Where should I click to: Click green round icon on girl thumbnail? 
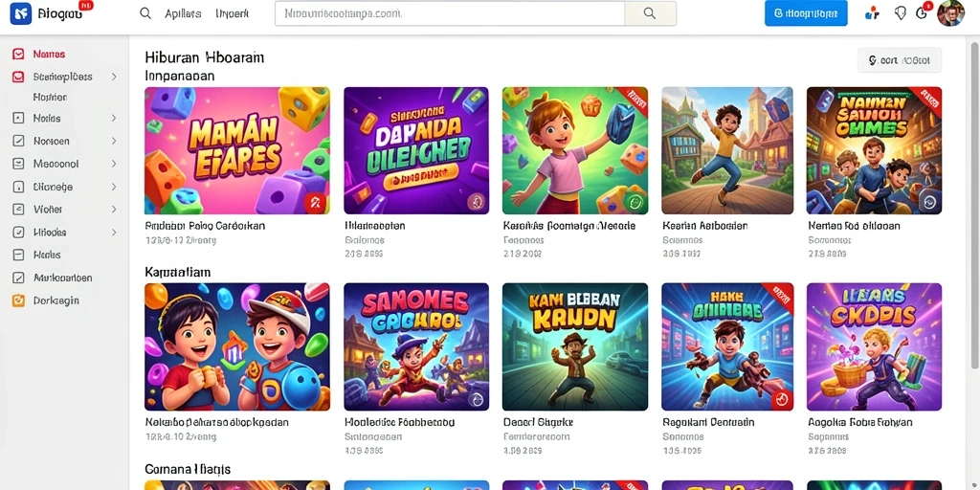coord(635,202)
